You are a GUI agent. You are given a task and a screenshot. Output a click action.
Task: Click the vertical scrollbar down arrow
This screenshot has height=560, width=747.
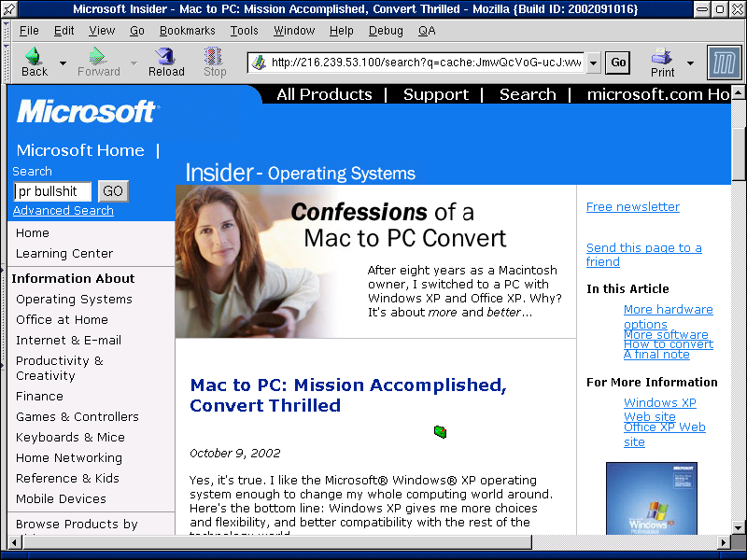(x=739, y=527)
